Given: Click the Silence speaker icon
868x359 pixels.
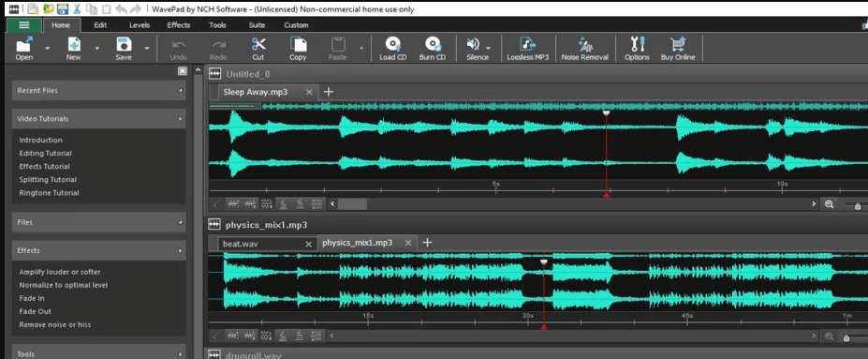Looking at the screenshot, I should point(473,44).
